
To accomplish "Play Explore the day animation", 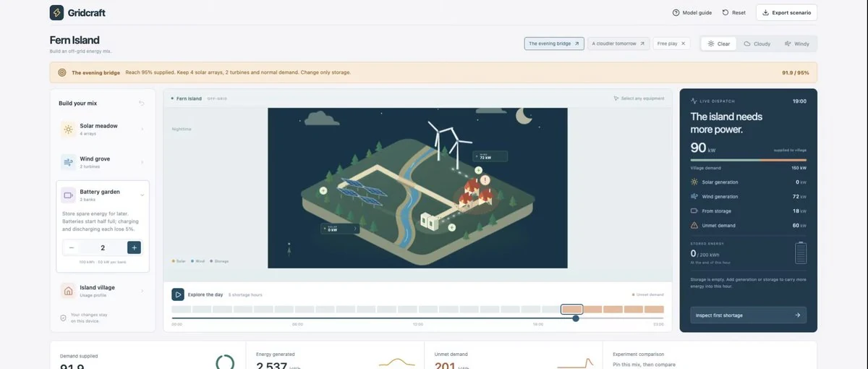I will pos(178,294).
